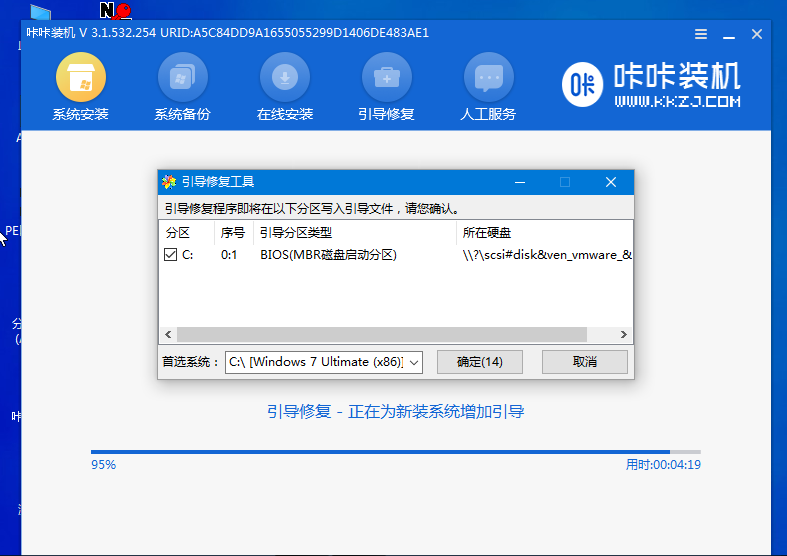Click the 引导修复工具 dialog title icon

click(x=169, y=182)
